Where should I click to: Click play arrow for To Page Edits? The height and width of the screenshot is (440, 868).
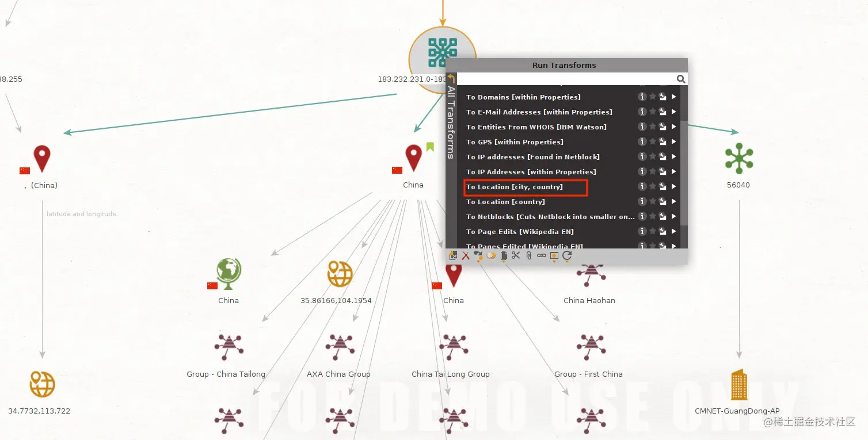pos(673,231)
